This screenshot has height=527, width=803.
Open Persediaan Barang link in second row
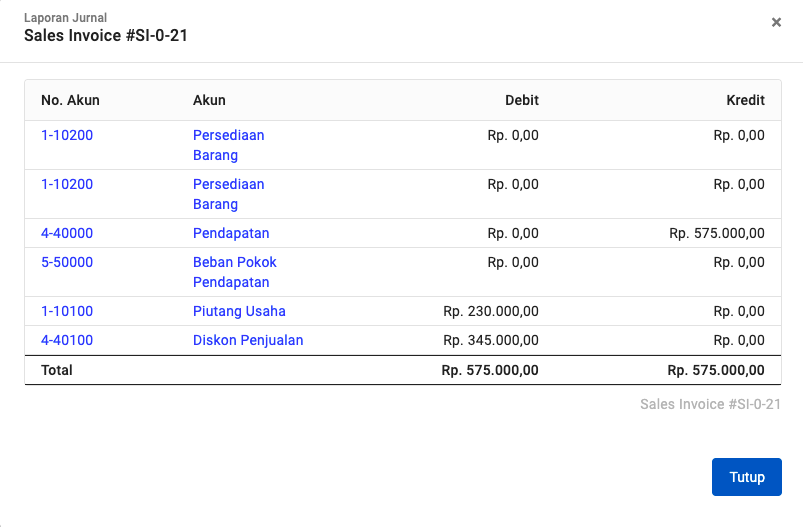(x=228, y=194)
